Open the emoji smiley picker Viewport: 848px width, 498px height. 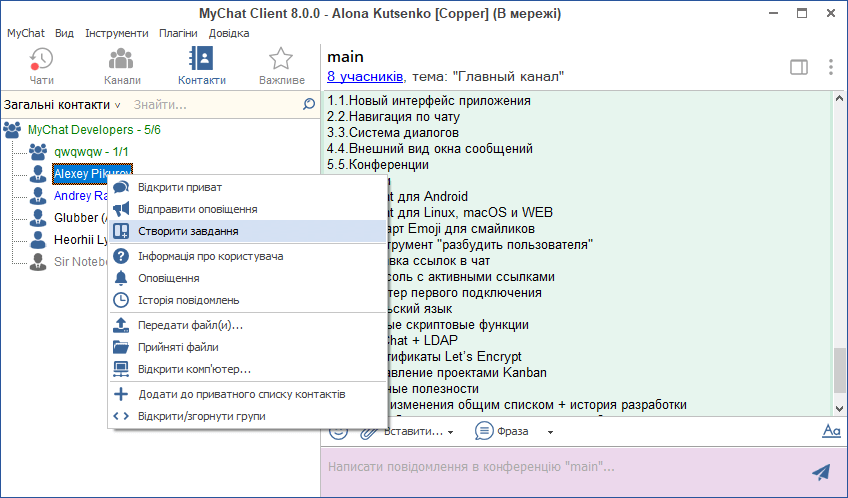click(x=338, y=431)
